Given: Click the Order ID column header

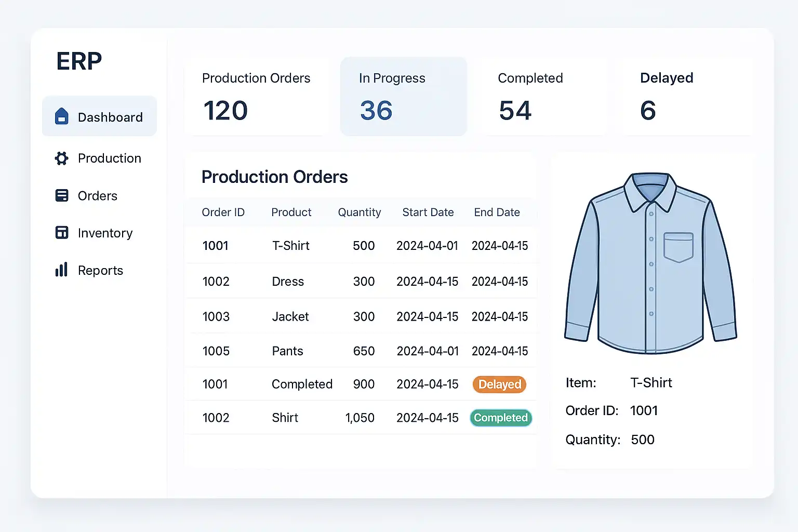Looking at the screenshot, I should [223, 212].
